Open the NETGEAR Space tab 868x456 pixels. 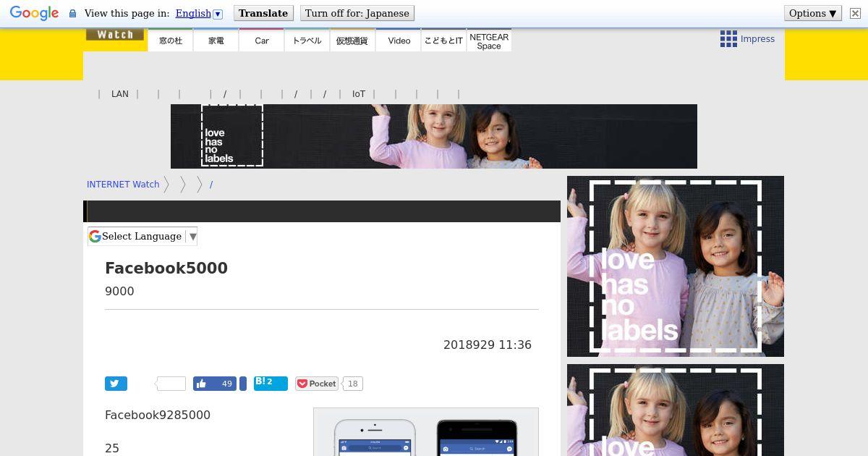tap(489, 41)
